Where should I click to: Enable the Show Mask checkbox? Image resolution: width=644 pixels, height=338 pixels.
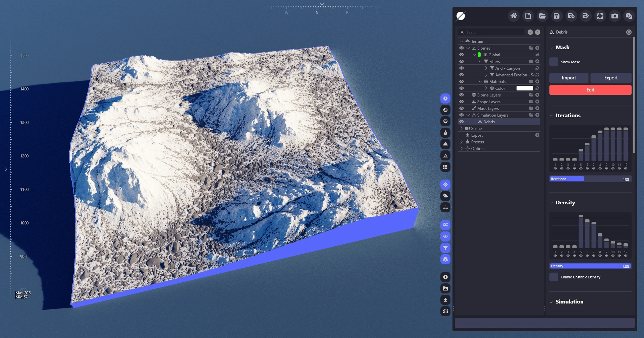(x=554, y=62)
